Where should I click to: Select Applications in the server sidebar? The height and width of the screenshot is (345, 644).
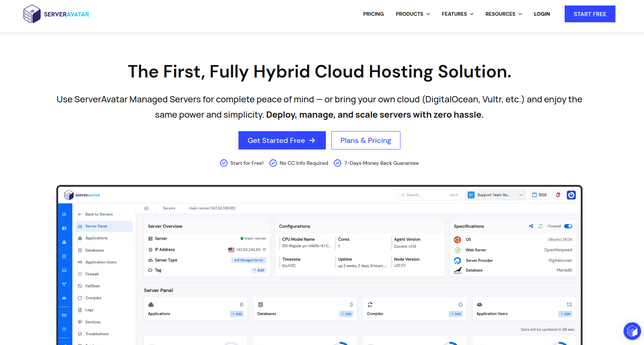[x=96, y=238]
